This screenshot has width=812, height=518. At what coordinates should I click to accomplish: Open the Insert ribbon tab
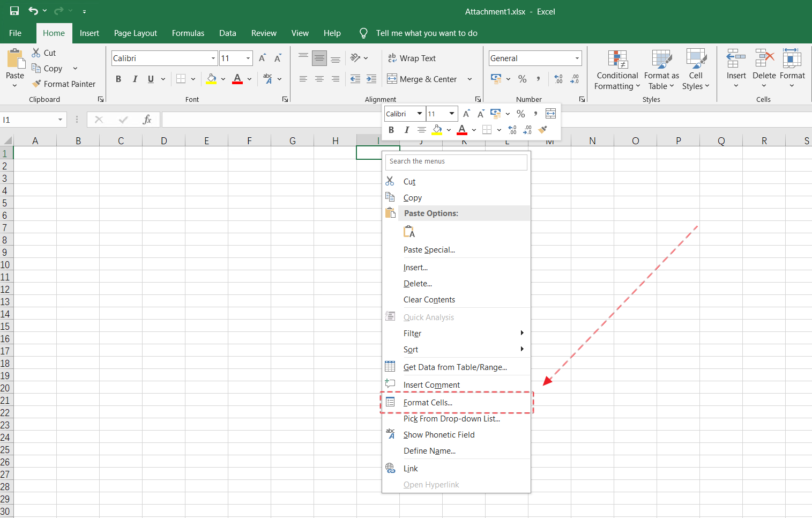coord(90,33)
